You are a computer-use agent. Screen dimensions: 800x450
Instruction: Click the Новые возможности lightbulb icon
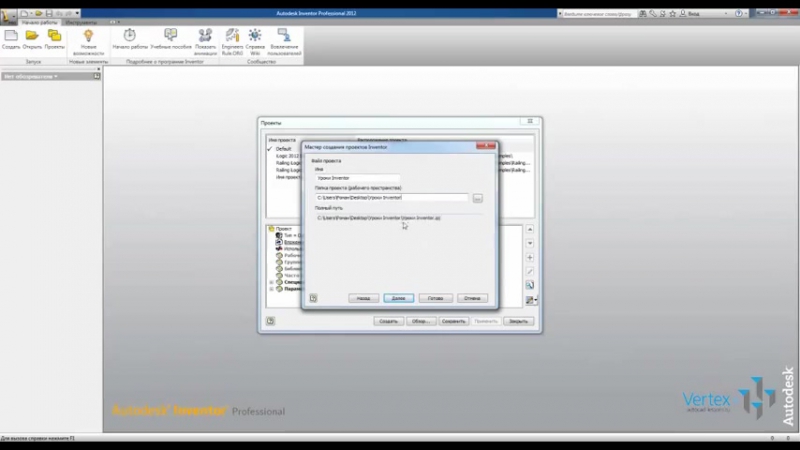pyautogui.click(x=88, y=35)
